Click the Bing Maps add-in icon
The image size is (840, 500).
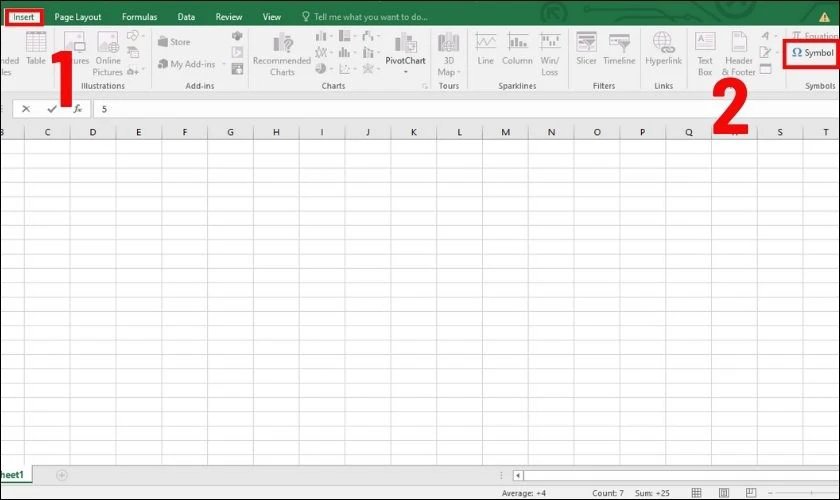click(x=237, y=36)
